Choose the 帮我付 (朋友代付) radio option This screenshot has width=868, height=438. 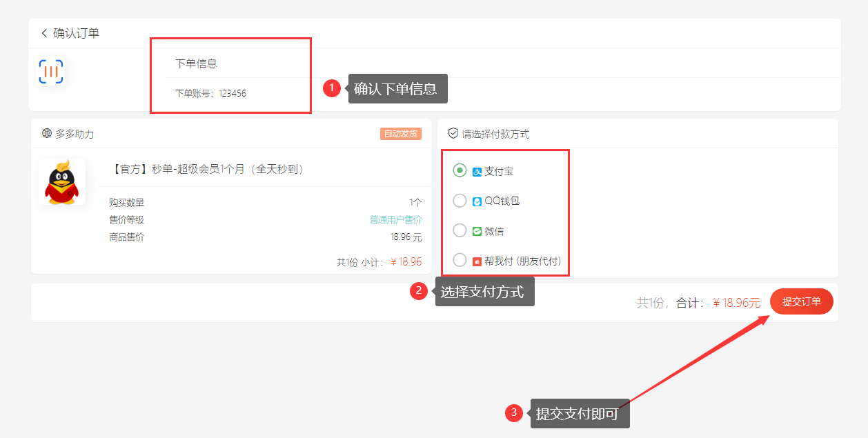[460, 260]
